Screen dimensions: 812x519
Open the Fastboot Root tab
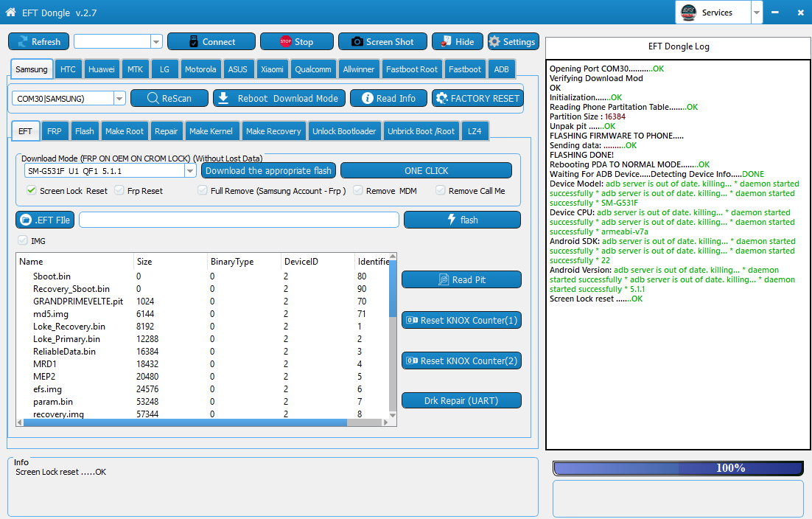coord(412,69)
